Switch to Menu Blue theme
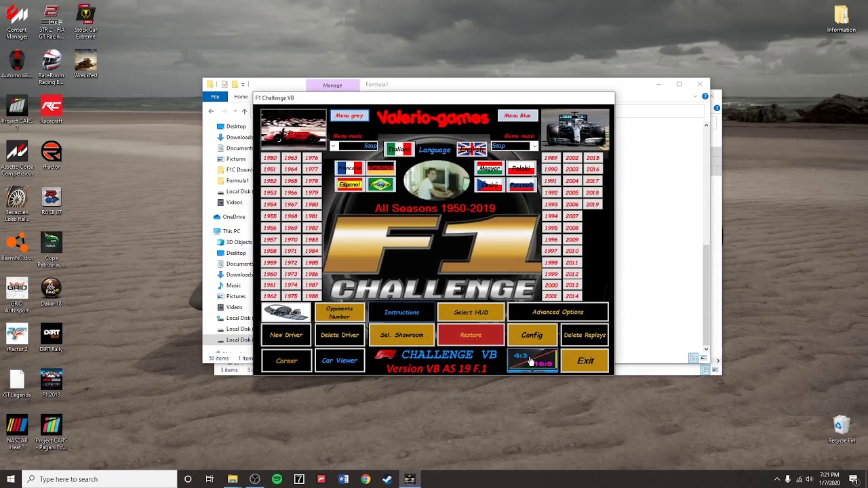The image size is (868, 488). click(517, 115)
